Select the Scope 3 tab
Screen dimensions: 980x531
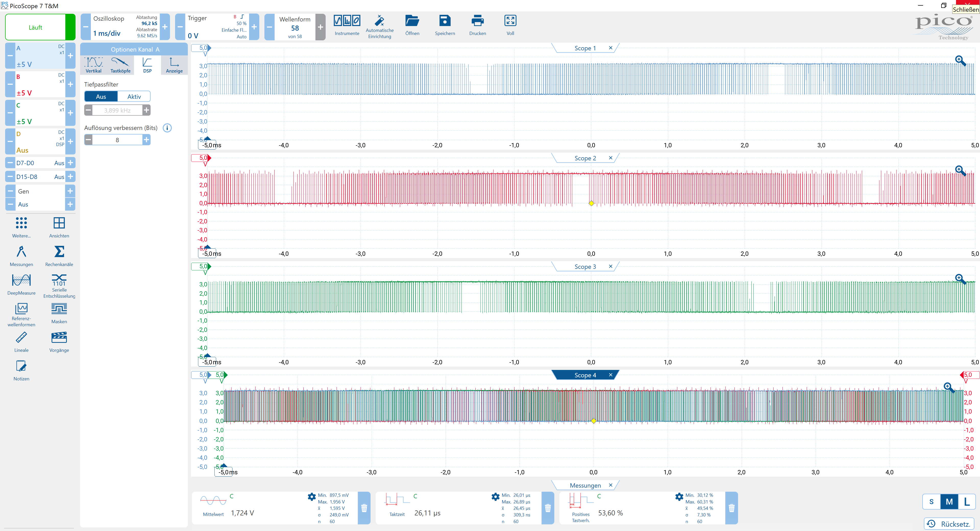click(585, 267)
